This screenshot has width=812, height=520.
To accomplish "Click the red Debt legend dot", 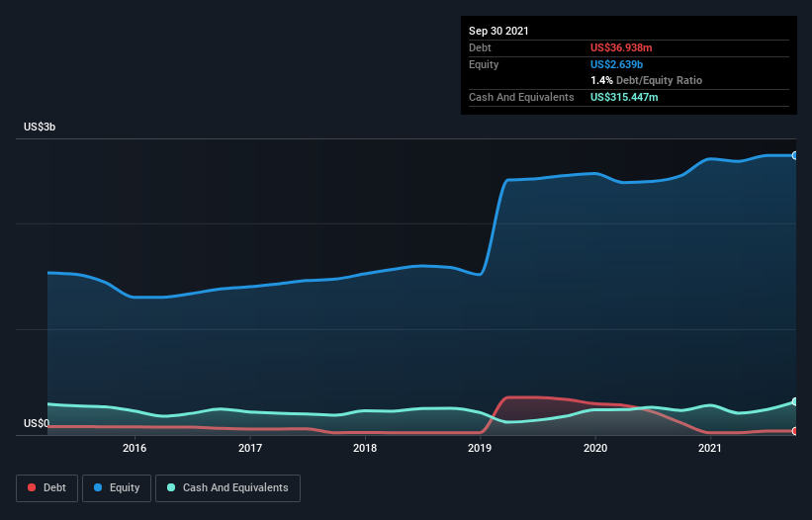I will click(32, 487).
